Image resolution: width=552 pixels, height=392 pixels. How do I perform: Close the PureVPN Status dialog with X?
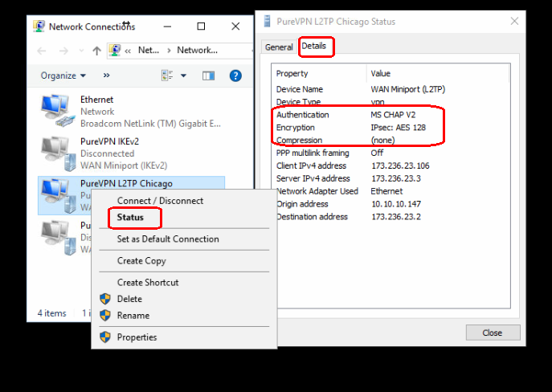[514, 21]
